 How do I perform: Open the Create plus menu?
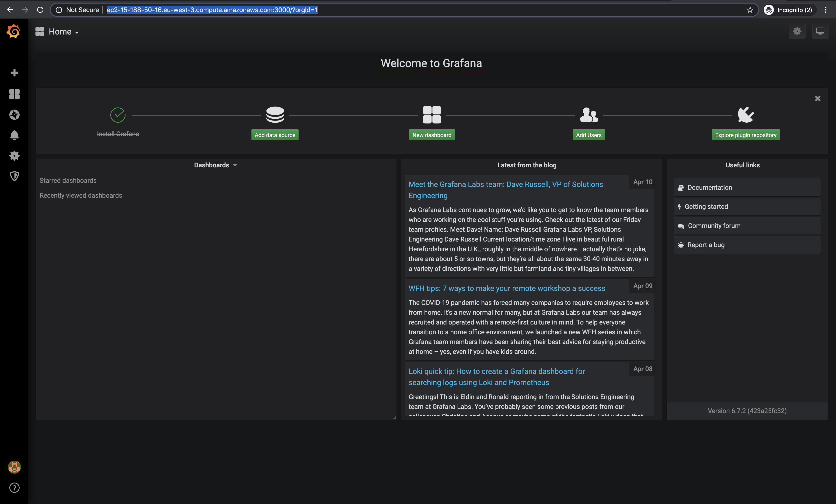tap(14, 72)
